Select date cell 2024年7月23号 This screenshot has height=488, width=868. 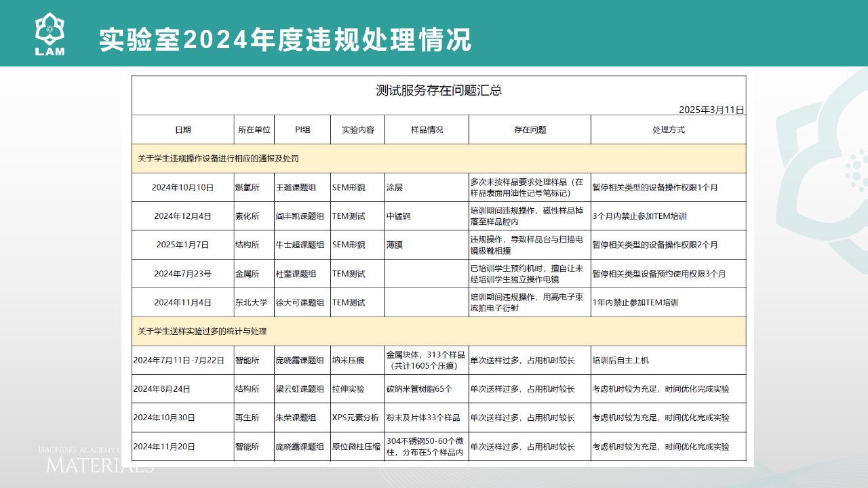point(182,274)
